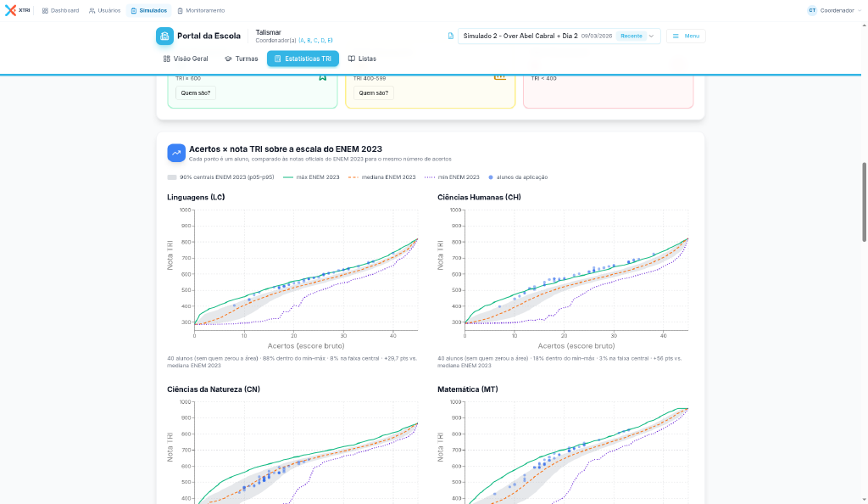The image size is (868, 504).
Task: Click the Matemática (MT) chart title
Action: point(467,389)
